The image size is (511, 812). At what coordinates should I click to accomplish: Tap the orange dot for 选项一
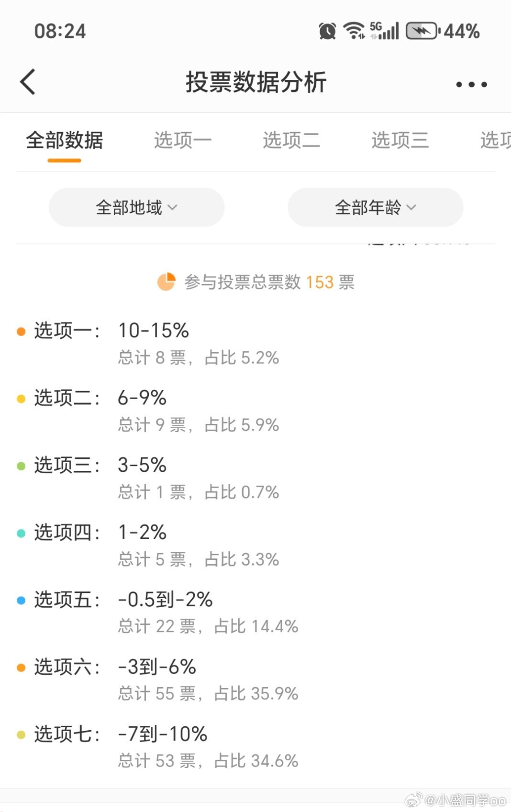(x=21, y=332)
